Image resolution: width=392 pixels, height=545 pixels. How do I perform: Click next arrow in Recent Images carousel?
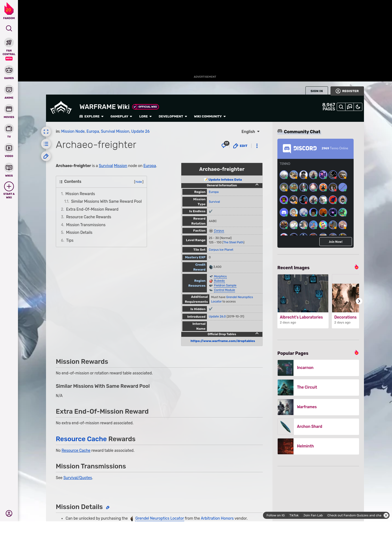click(x=359, y=301)
